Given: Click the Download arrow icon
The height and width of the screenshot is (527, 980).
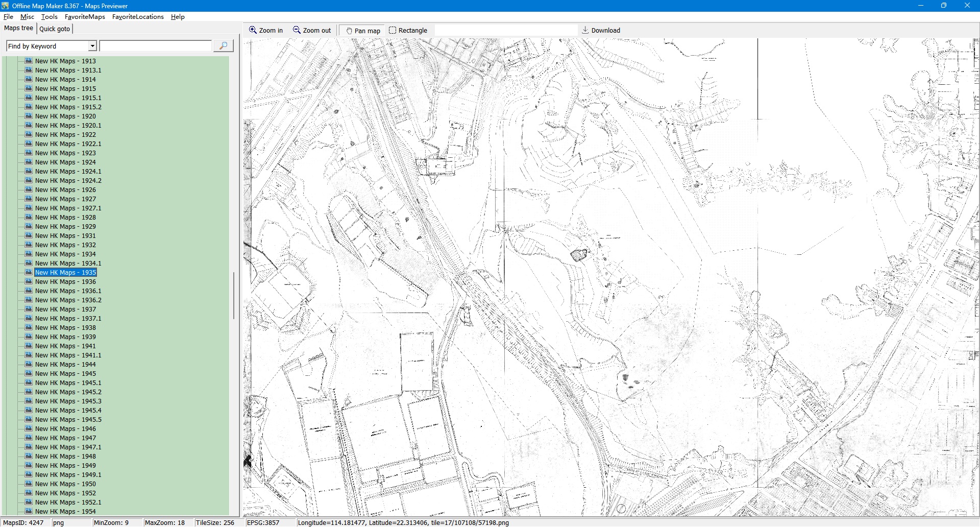Looking at the screenshot, I should (x=585, y=30).
